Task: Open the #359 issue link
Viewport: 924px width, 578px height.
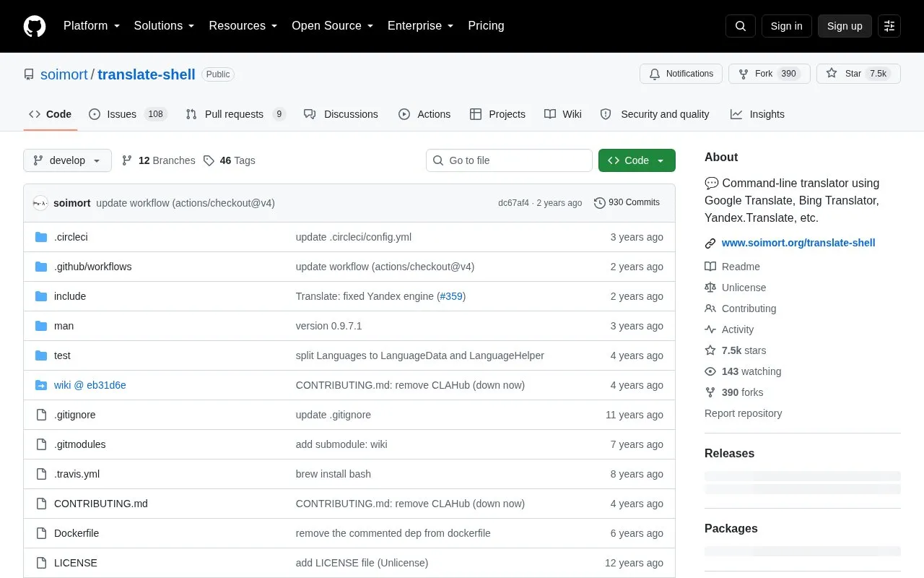Action: pos(451,296)
